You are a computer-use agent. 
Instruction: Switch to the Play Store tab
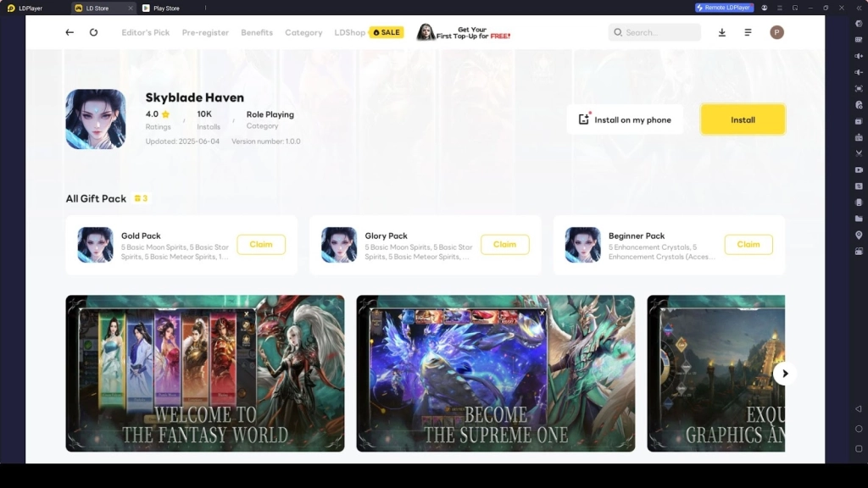(166, 8)
